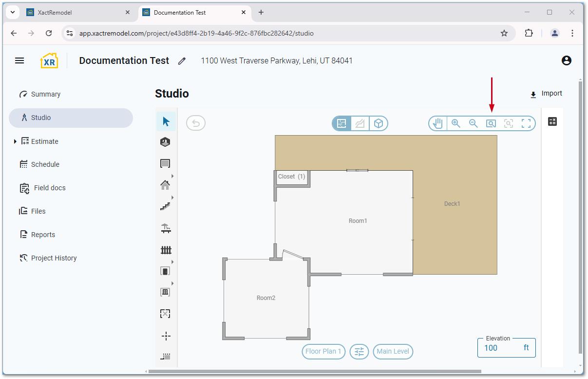Viewport: 588px width, 379px height.
Task: Select the fence tool
Action: point(166,250)
